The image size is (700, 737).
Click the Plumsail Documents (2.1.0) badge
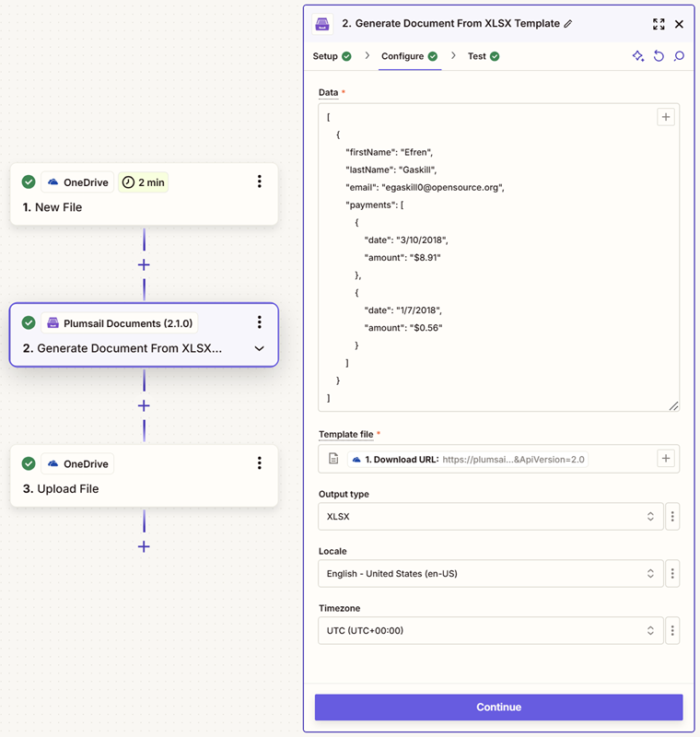click(120, 323)
